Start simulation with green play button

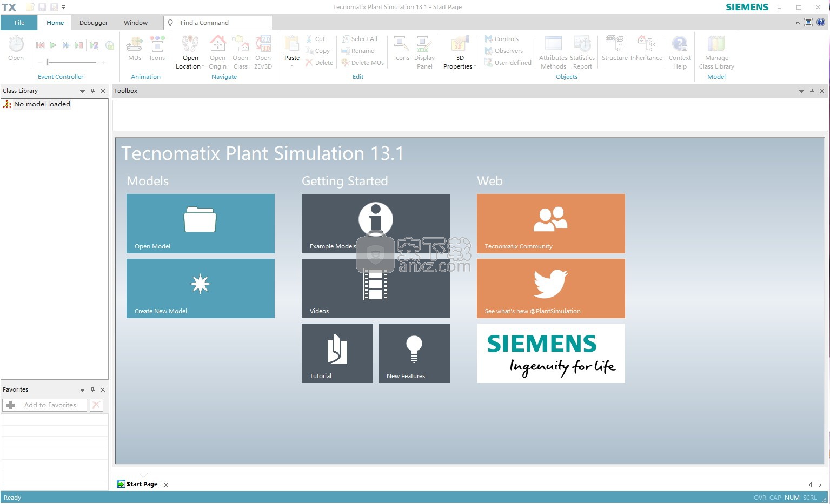point(53,45)
